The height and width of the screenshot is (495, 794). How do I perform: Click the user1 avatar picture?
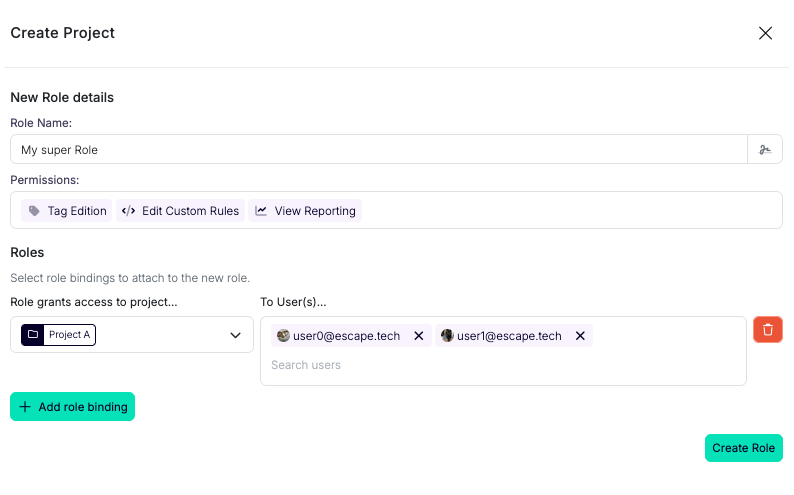tap(447, 336)
